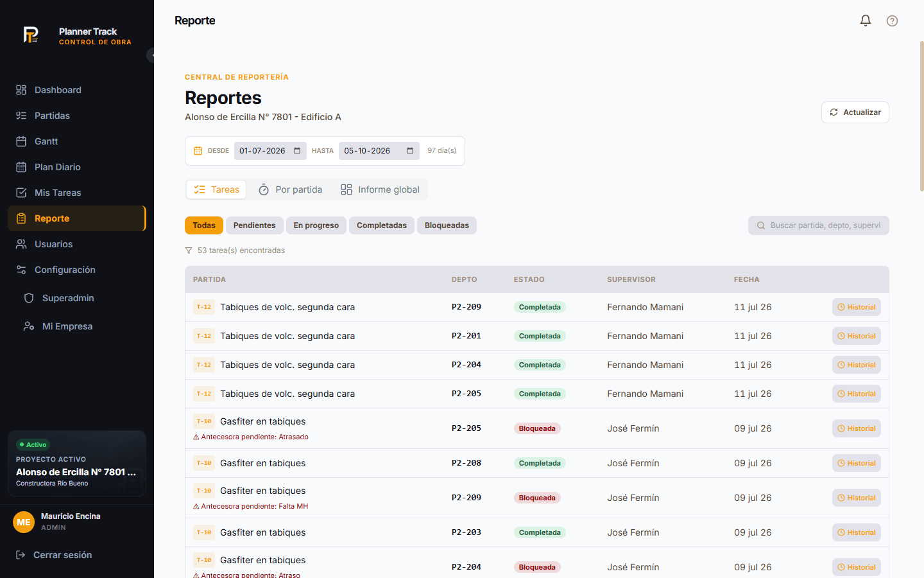The height and width of the screenshot is (578, 924).
Task: Click warning Antecesora pendiente: Falta MH
Action: (251, 506)
